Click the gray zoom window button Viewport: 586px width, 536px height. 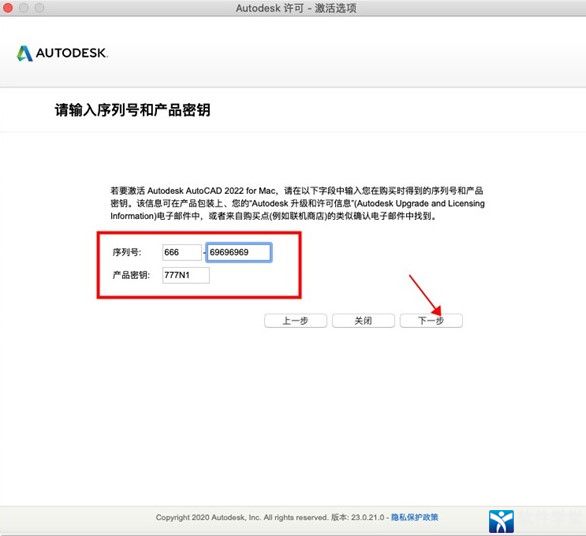click(39, 7)
